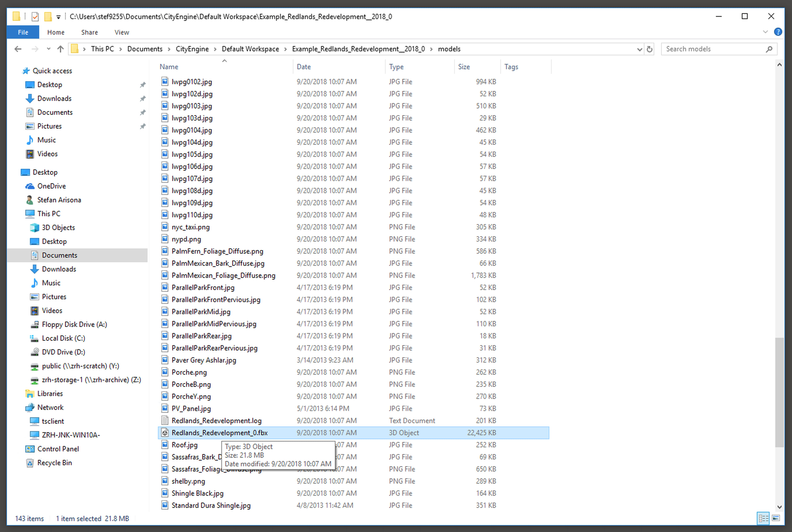The height and width of the screenshot is (532, 792).
Task: Click CityEngine in the breadcrumb path
Action: tap(192, 49)
